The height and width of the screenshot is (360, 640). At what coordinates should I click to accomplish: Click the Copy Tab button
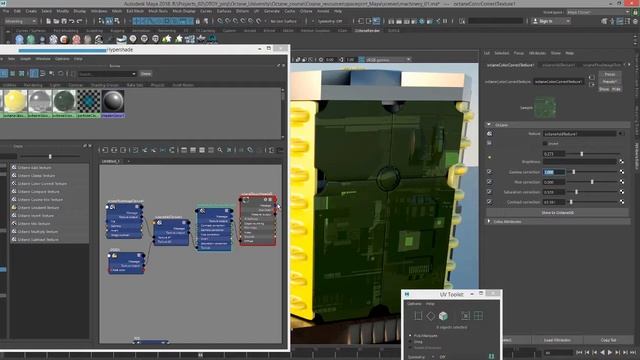click(x=608, y=340)
